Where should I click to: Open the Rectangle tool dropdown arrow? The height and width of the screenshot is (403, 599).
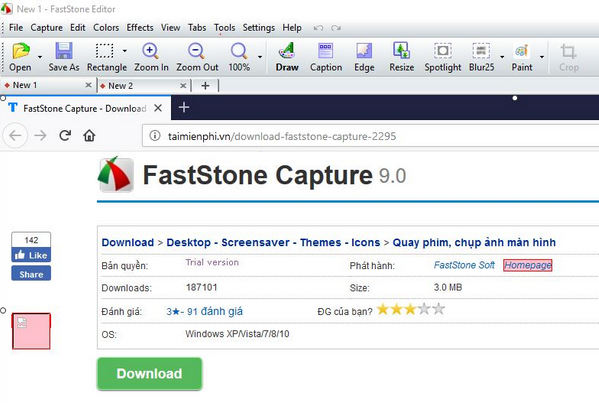tap(125, 50)
